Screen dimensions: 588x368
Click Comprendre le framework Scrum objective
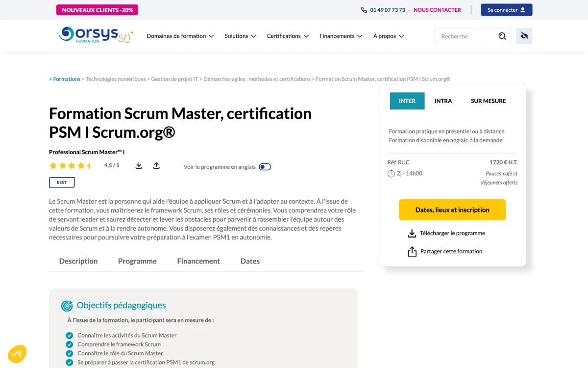[x=119, y=344]
